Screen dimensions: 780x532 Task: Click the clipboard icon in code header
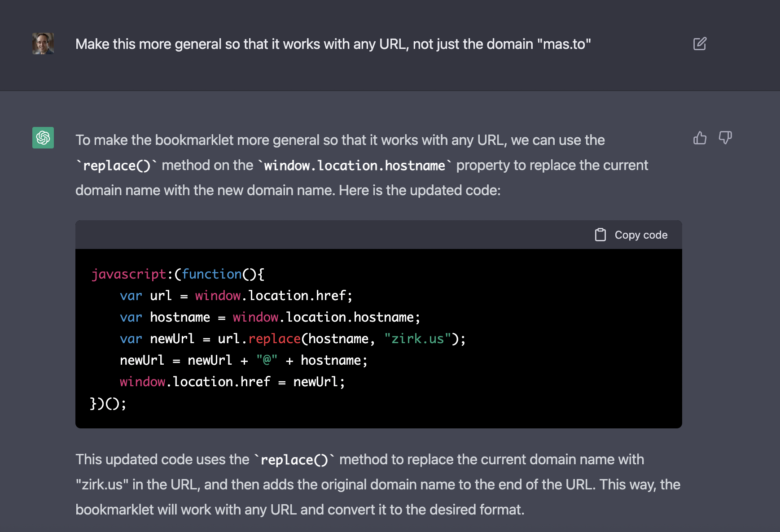[600, 235]
